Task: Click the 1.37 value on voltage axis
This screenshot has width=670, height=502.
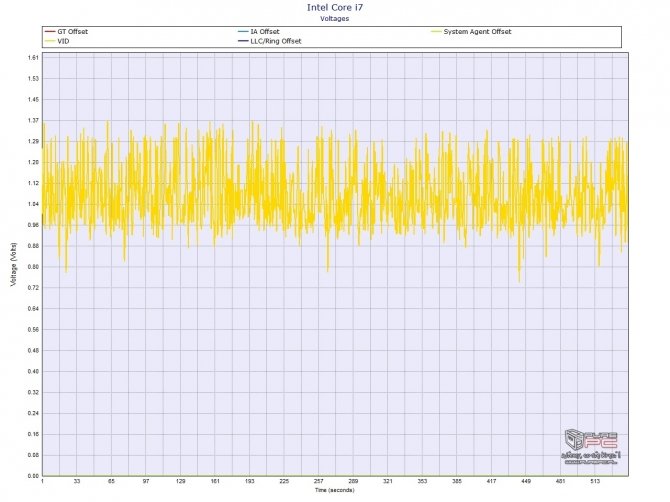Action: [33, 120]
